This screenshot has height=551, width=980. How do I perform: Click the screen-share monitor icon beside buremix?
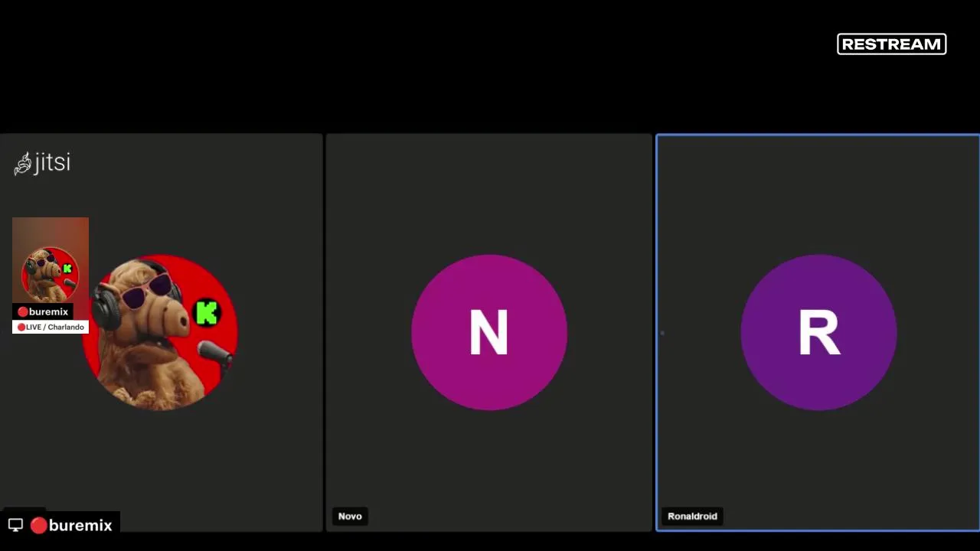pyautogui.click(x=15, y=525)
